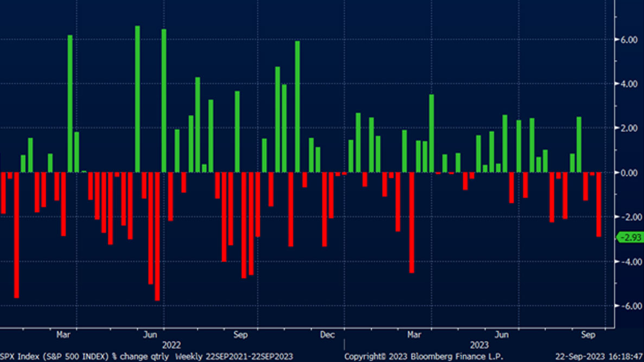Select the final red bar at far right
644x362 pixels.
pyautogui.click(x=599, y=204)
